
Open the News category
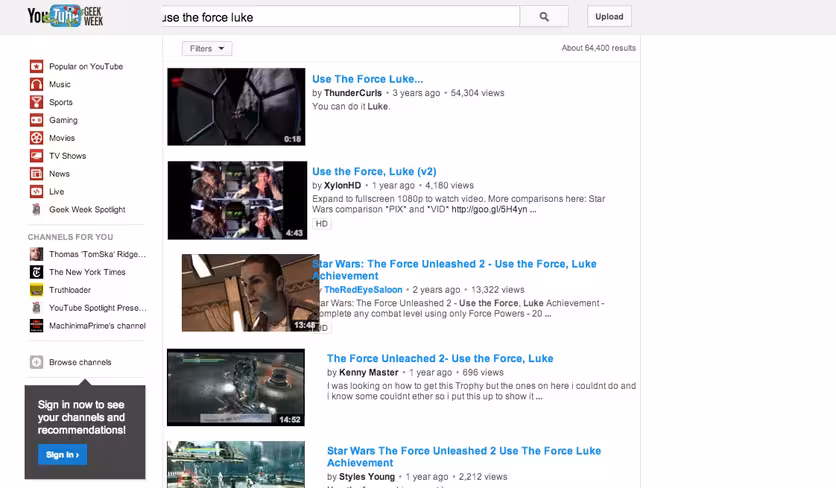pos(59,173)
